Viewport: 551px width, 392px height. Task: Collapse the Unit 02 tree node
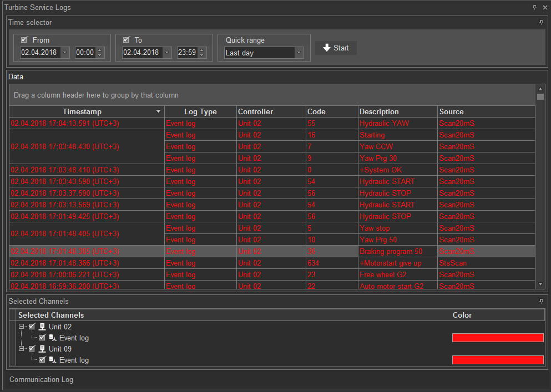[x=22, y=327]
